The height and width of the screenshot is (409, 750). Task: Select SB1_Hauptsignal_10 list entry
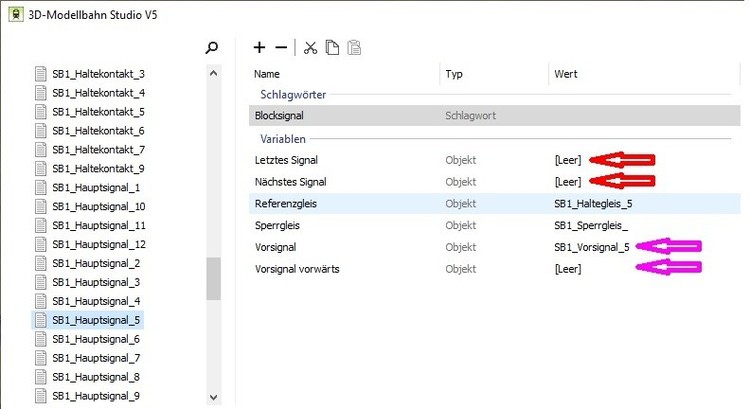point(99,207)
